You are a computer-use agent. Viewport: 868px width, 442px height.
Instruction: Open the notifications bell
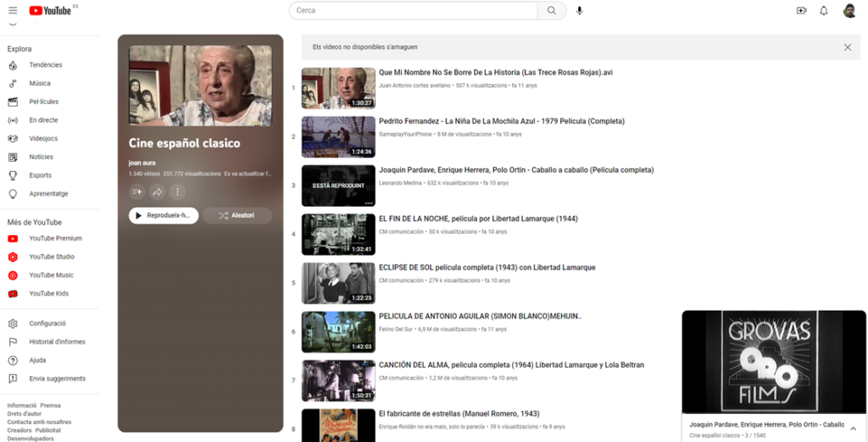(824, 10)
